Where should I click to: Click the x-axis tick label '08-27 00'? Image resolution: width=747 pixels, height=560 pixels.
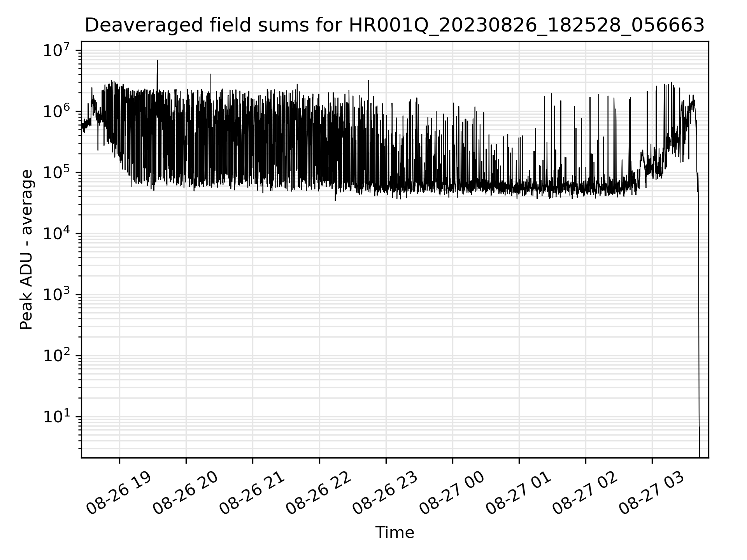452,493
